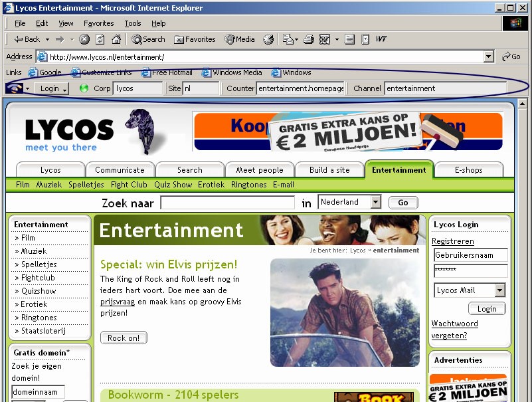Click the Elvis photo
Viewport: 532px width, 402px height.
pos(345,313)
